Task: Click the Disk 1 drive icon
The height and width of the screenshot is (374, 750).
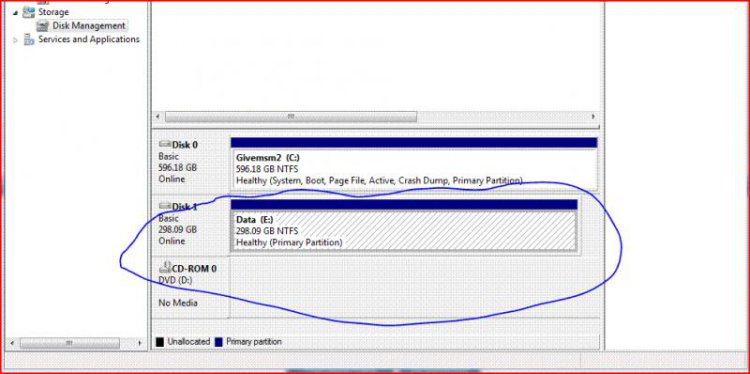Action: pyautogui.click(x=165, y=206)
